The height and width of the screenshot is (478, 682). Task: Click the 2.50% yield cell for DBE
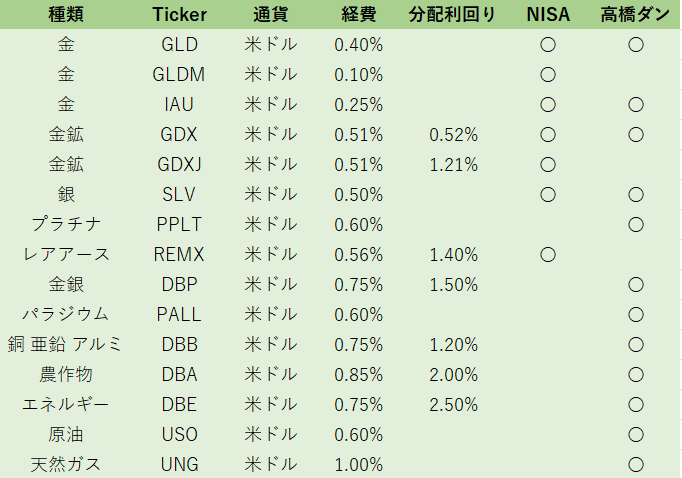[453, 405]
